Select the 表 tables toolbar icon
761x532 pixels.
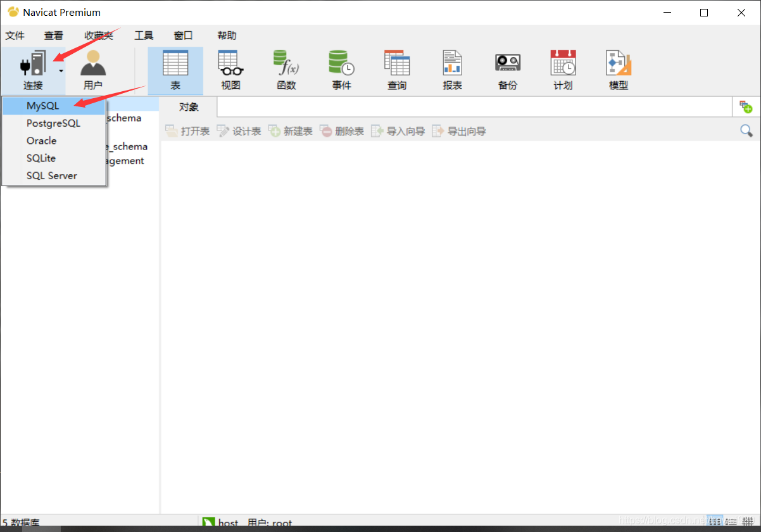tap(175, 70)
